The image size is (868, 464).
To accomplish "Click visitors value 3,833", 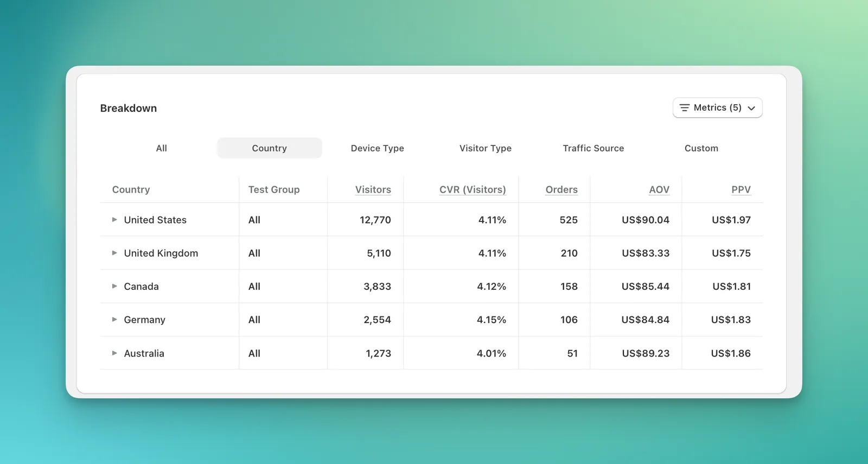I will [x=377, y=286].
